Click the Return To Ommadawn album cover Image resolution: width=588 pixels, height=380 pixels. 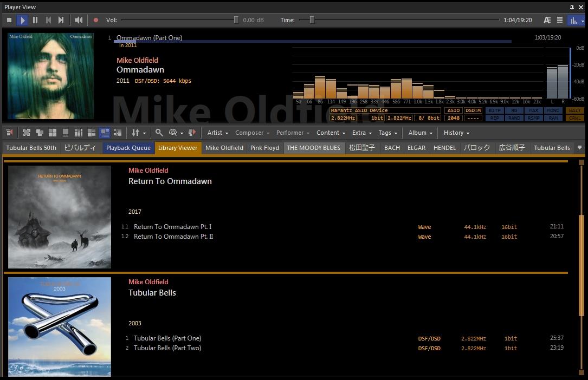tap(60, 217)
